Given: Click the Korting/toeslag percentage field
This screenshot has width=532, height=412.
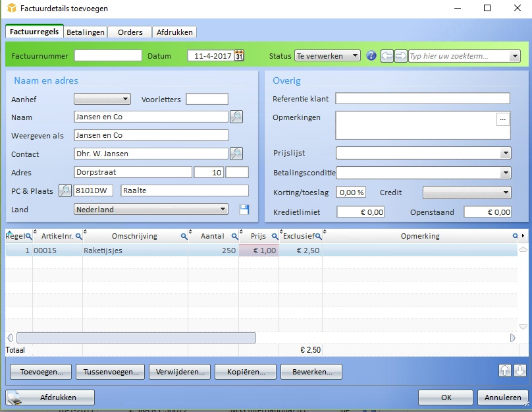Looking at the screenshot, I should tap(351, 192).
